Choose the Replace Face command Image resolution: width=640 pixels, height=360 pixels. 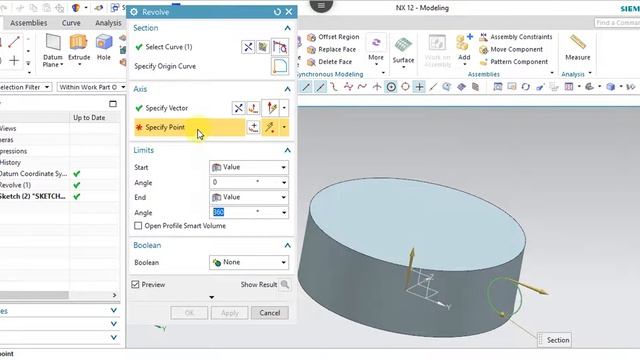click(333, 49)
